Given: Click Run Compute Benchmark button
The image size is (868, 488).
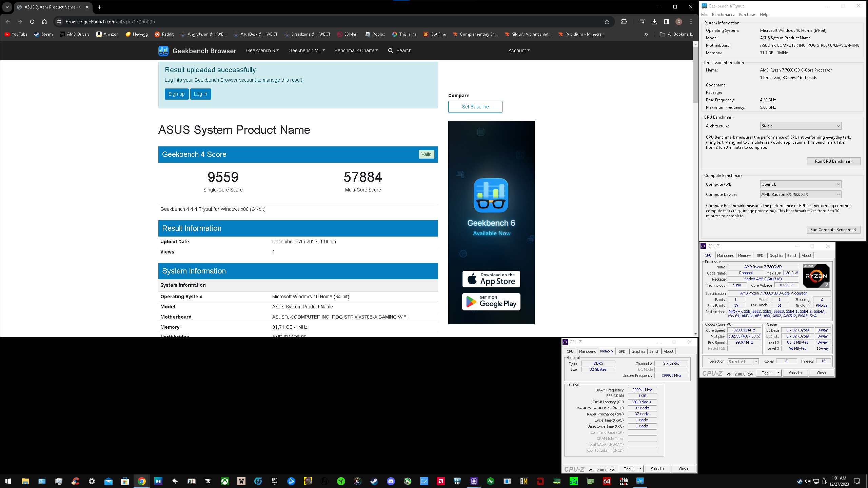Looking at the screenshot, I should click(x=833, y=230).
